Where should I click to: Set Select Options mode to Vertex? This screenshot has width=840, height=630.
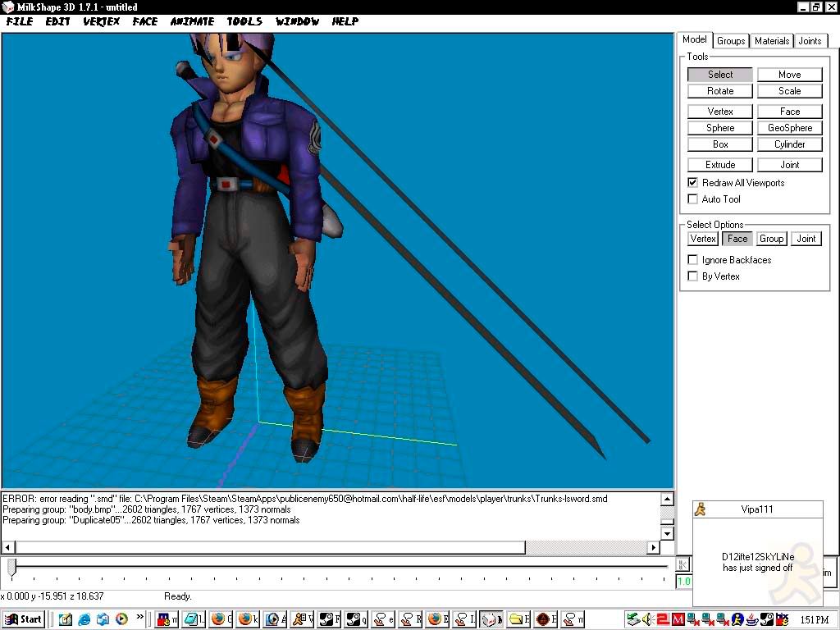click(x=703, y=239)
